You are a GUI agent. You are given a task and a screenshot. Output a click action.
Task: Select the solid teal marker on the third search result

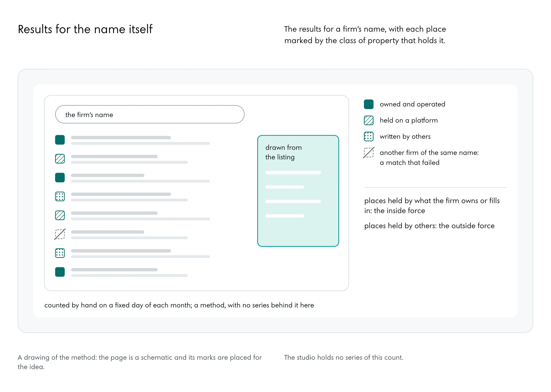[x=60, y=178]
